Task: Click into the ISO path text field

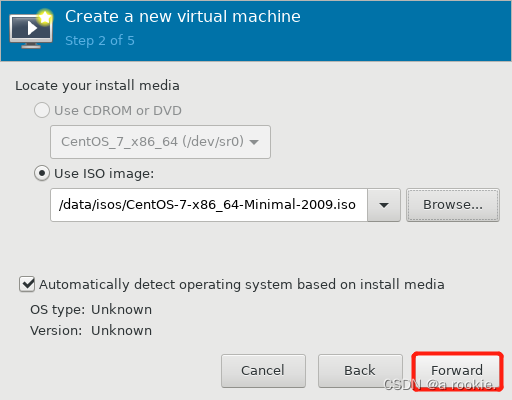Action: pyautogui.click(x=209, y=205)
